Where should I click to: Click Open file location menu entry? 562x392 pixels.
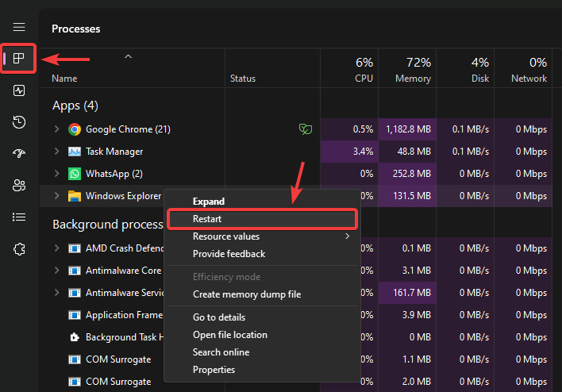pyautogui.click(x=229, y=335)
